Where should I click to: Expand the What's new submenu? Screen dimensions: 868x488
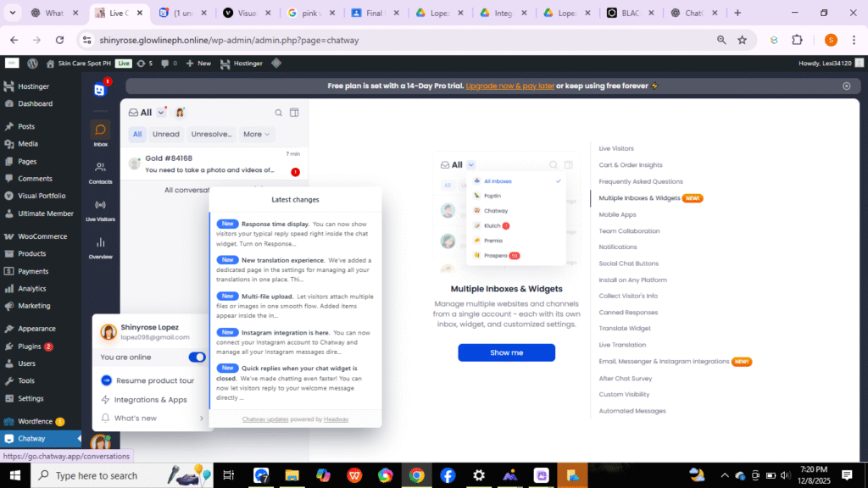pos(201,418)
